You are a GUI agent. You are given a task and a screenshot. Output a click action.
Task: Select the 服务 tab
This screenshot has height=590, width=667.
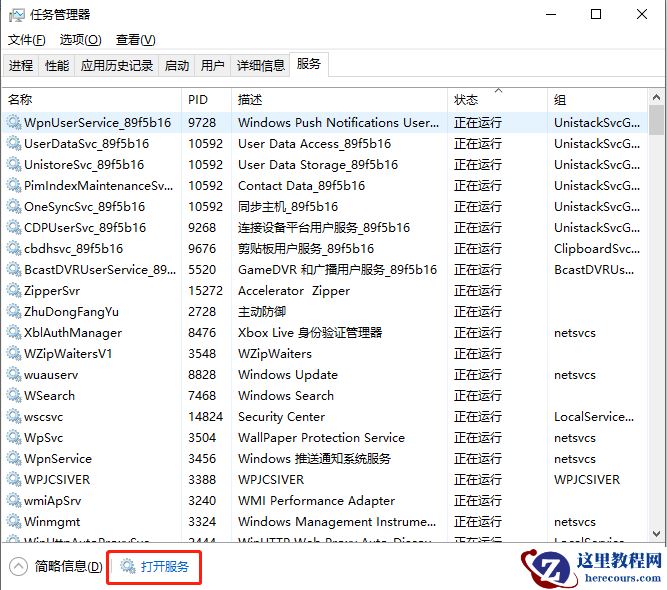pyautogui.click(x=309, y=64)
